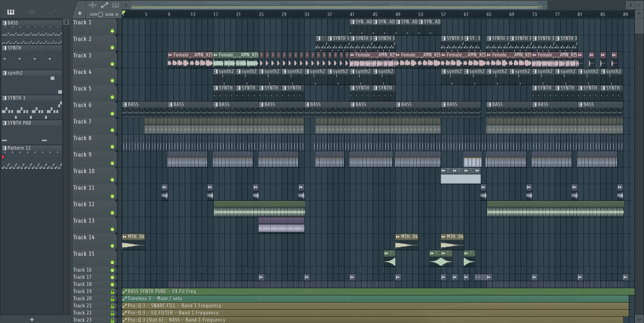Click the vertical scrollbar down arrow
Image resolution: width=644 pixels, height=323 pixels.
point(639,319)
